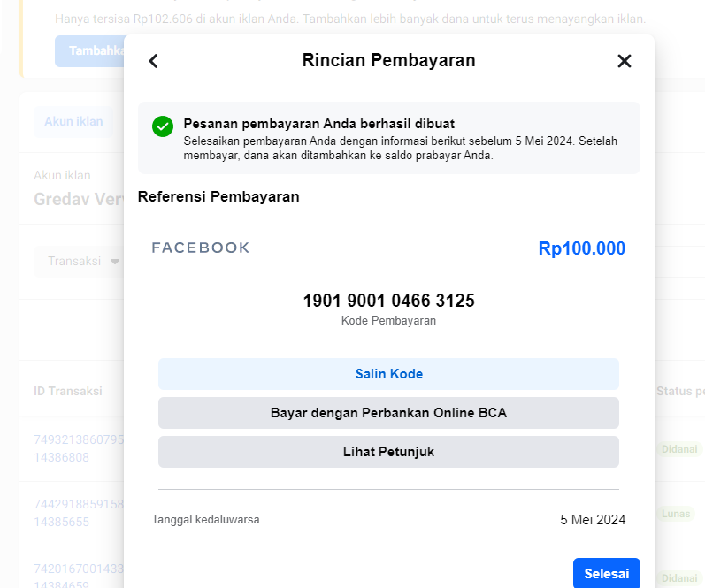This screenshot has width=705, height=588.
Task: Click the 5 Mei 2024 expiry date
Action: [593, 520]
